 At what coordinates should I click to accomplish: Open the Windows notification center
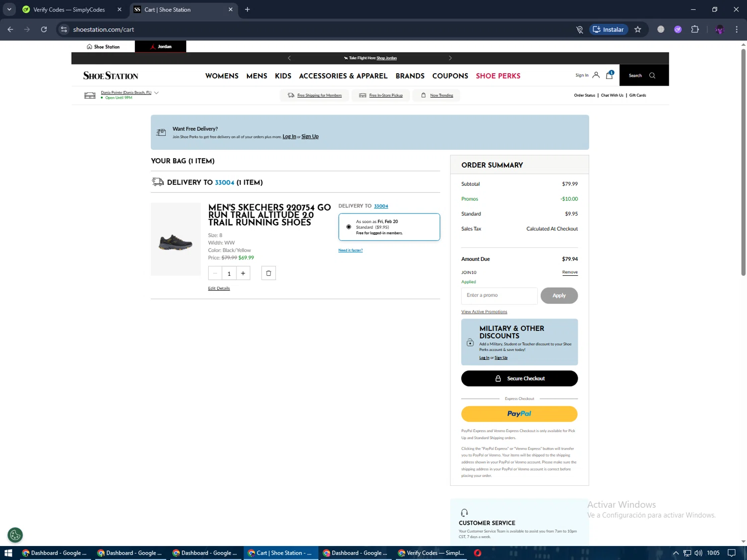click(732, 553)
